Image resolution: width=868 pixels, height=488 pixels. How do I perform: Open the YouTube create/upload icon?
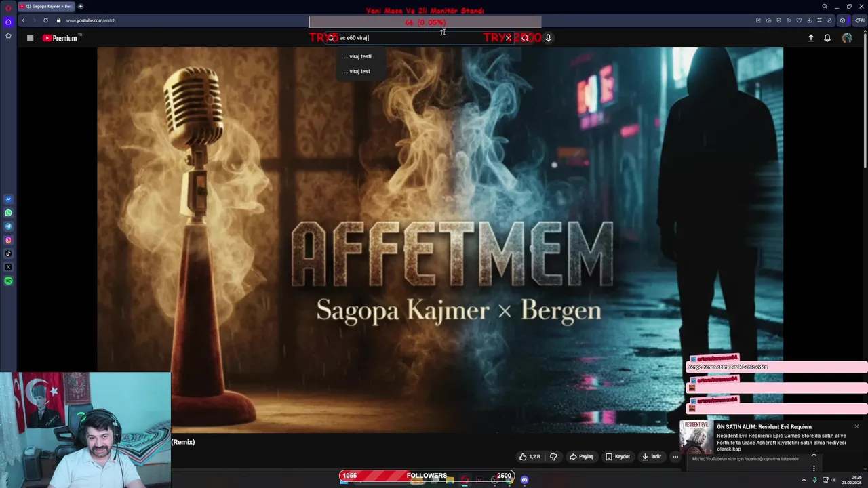point(810,38)
